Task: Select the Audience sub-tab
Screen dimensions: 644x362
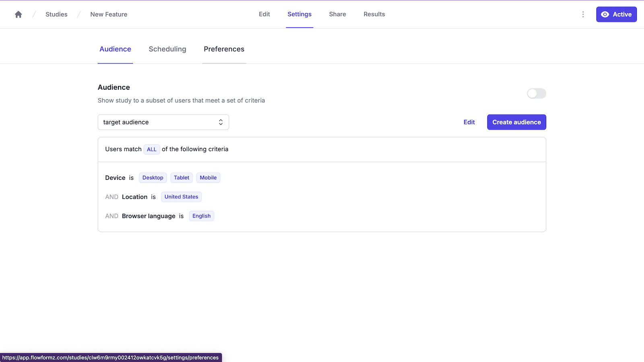Action: (115, 49)
